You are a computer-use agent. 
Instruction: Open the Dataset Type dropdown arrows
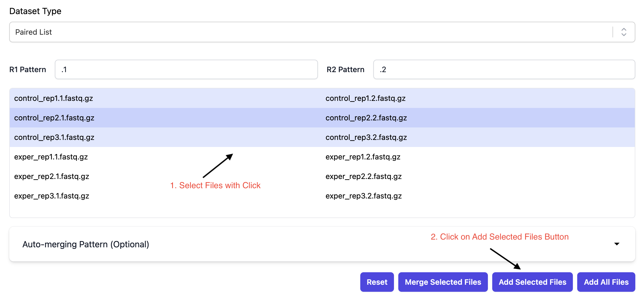pos(624,32)
